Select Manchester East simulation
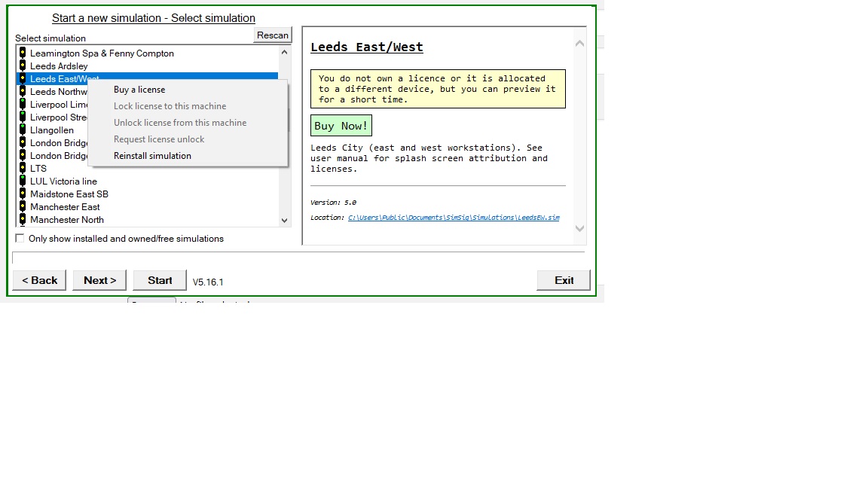 [x=65, y=206]
